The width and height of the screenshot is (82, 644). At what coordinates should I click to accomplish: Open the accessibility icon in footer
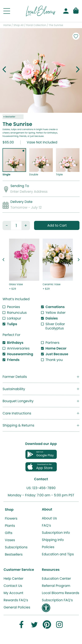tap(46, 607)
